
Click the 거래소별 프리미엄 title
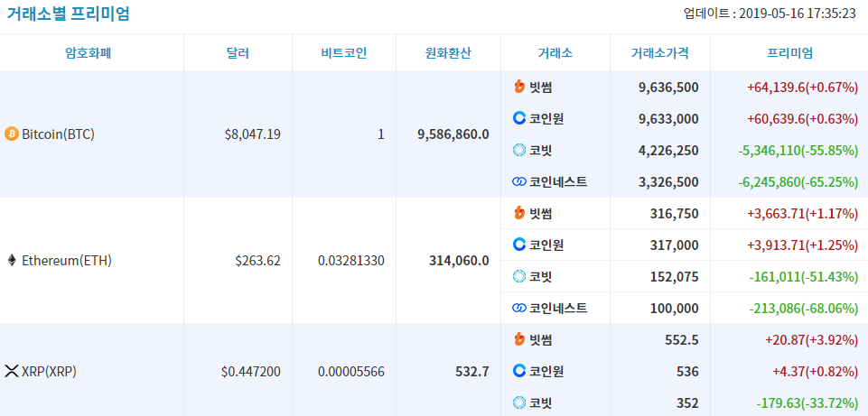click(x=68, y=14)
